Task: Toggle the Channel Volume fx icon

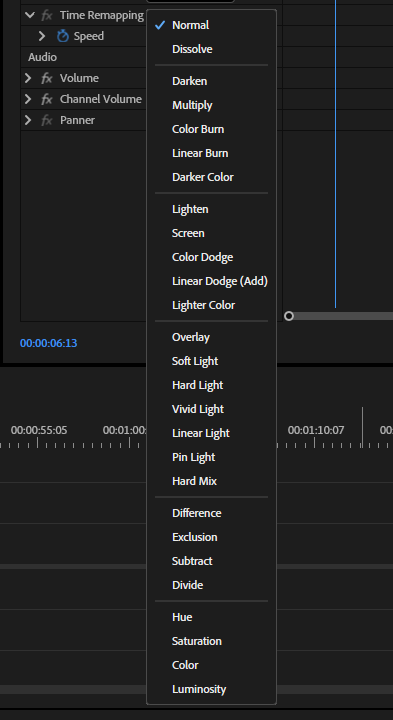Action: pyautogui.click(x=46, y=99)
